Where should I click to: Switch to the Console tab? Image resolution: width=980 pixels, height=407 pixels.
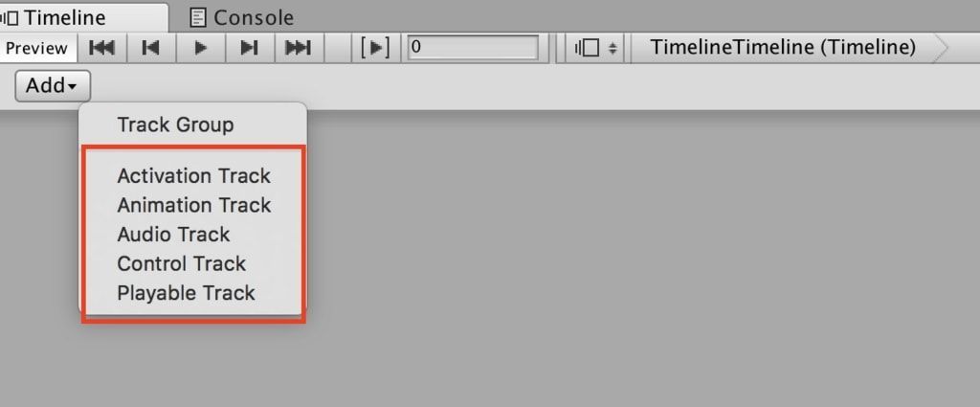tap(242, 17)
